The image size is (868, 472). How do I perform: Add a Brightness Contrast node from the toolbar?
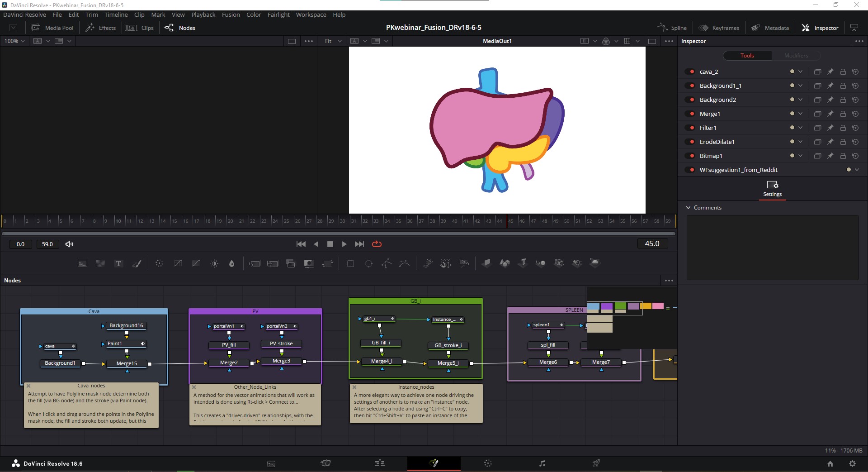214,263
